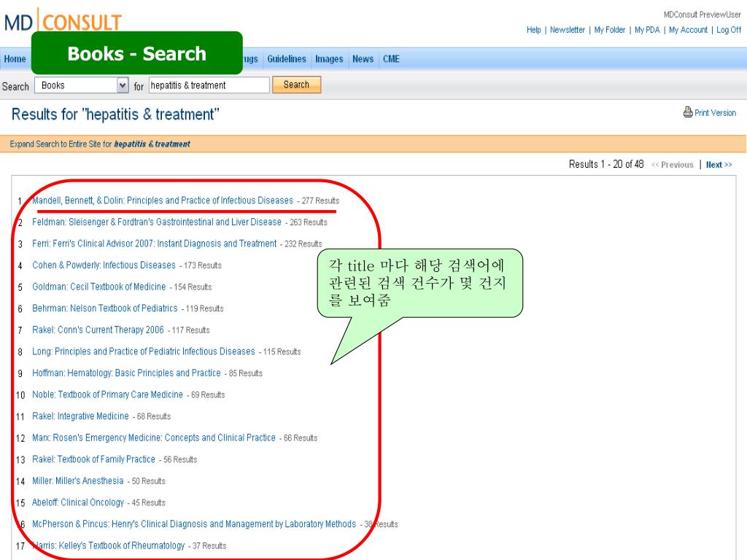Open Behrman: Nelson Textbook of Pediatrics
Image resolution: width=747 pixels, height=560 pixels.
point(105,308)
